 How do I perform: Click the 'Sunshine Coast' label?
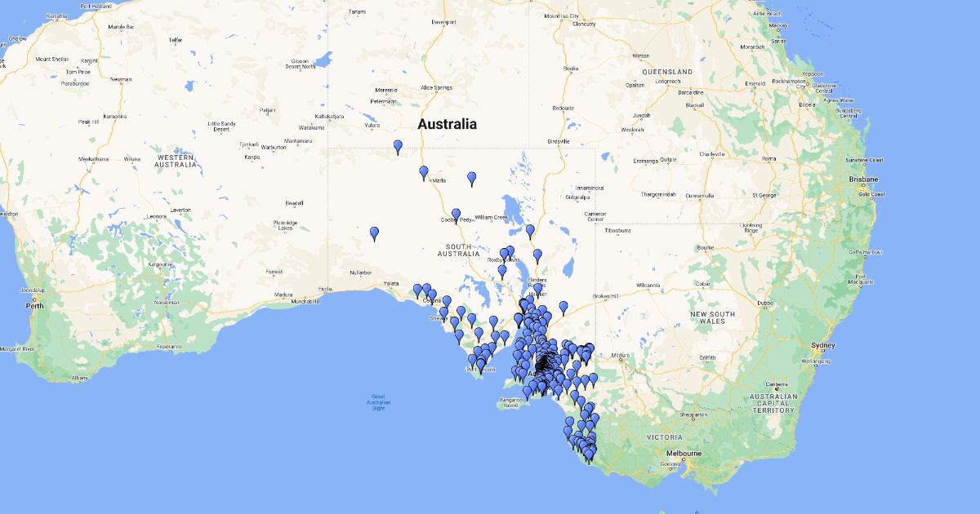[x=865, y=160]
